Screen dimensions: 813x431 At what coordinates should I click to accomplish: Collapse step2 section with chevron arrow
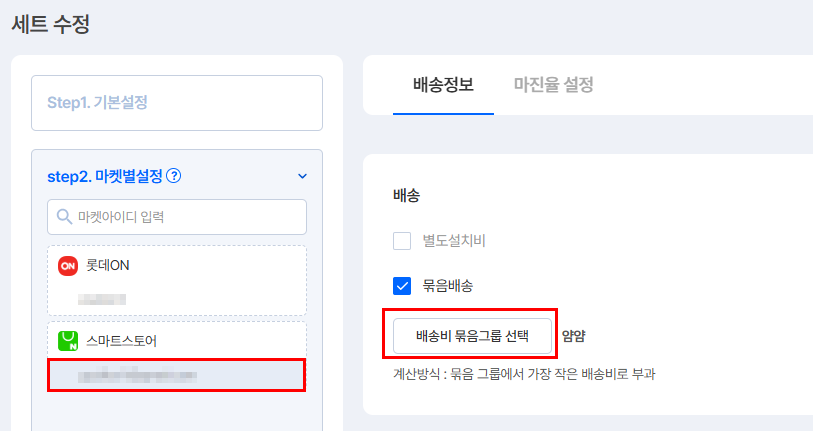pyautogui.click(x=303, y=177)
